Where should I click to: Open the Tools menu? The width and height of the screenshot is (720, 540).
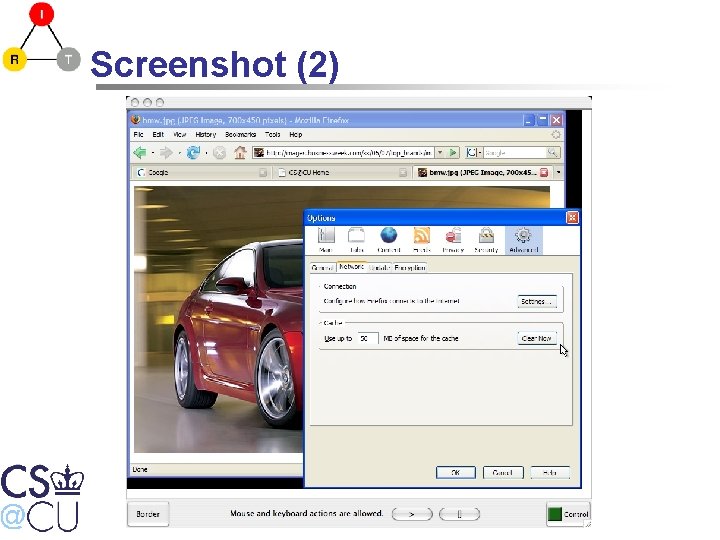(272, 135)
